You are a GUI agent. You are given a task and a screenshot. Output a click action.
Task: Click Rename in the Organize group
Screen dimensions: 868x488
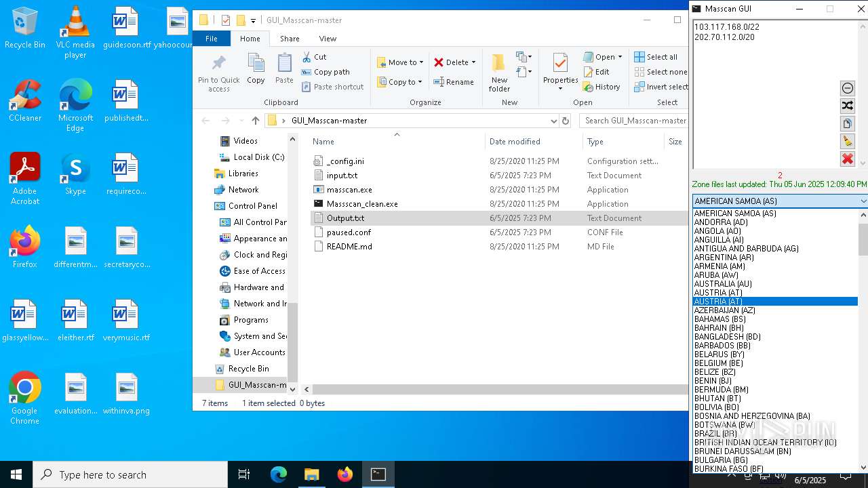tap(454, 82)
